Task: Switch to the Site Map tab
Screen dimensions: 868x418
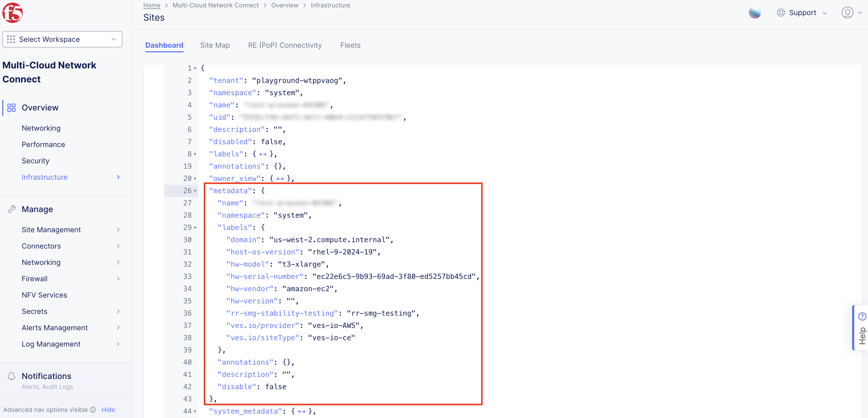Action: (x=215, y=45)
